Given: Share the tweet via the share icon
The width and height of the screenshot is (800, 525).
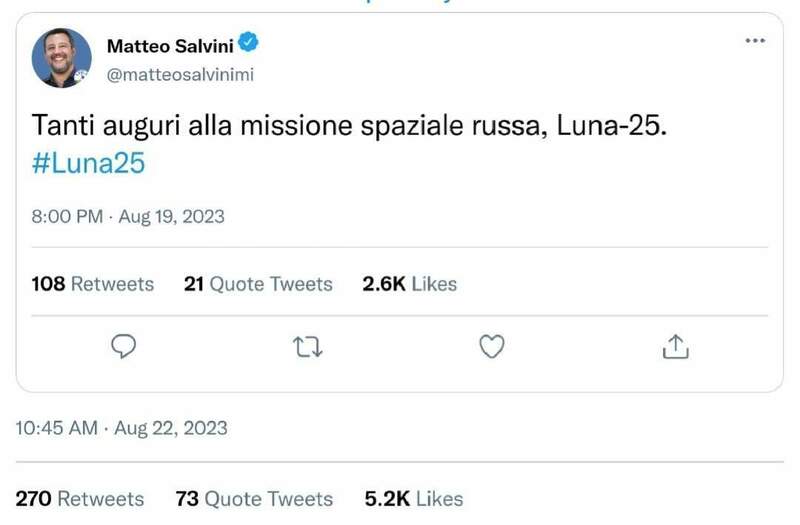Looking at the screenshot, I should point(676,346).
